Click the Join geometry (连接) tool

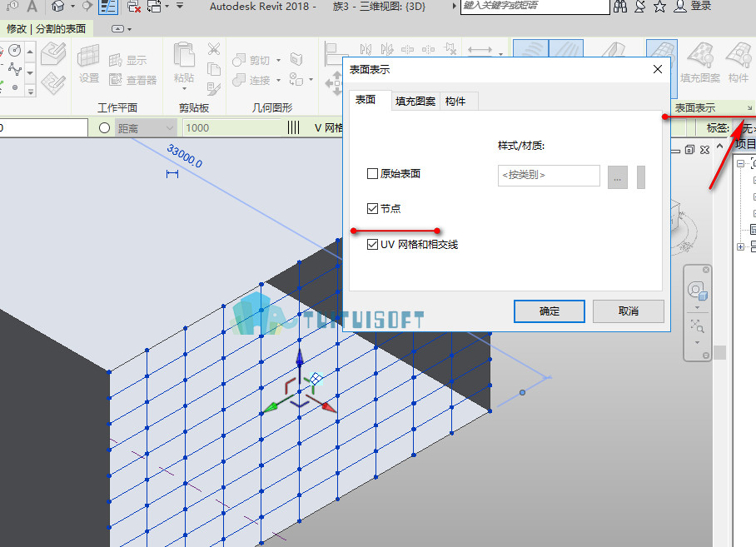point(251,80)
